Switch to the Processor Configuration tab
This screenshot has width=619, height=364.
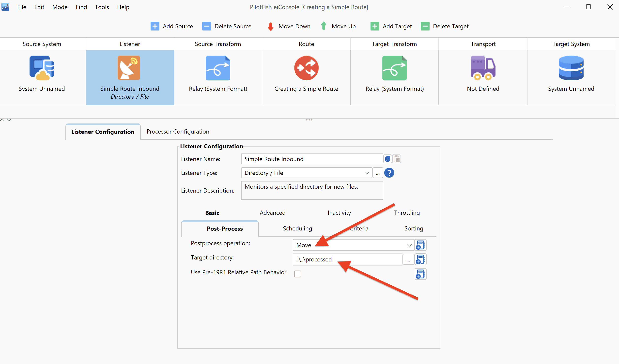[178, 132]
